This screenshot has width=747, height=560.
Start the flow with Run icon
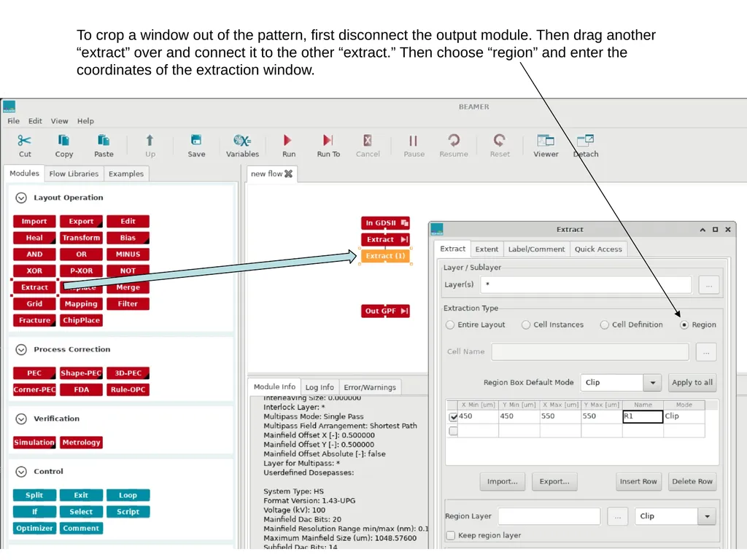(x=287, y=141)
